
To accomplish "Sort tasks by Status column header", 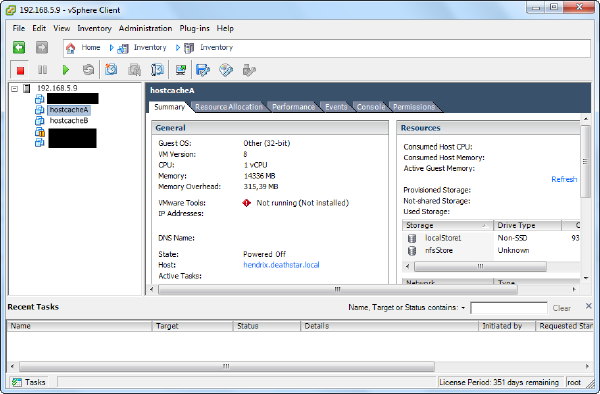I will pos(267,326).
